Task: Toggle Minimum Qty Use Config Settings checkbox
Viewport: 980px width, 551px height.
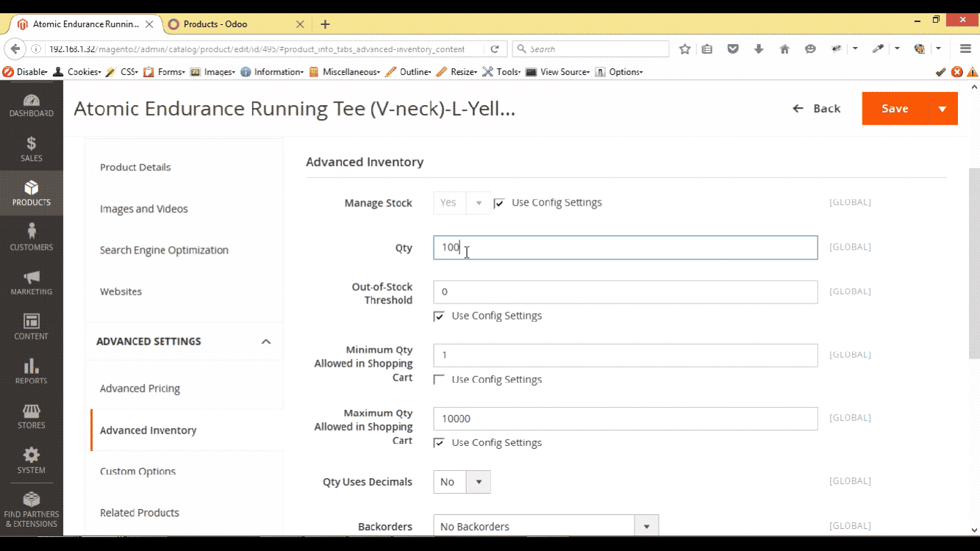Action: tap(439, 380)
